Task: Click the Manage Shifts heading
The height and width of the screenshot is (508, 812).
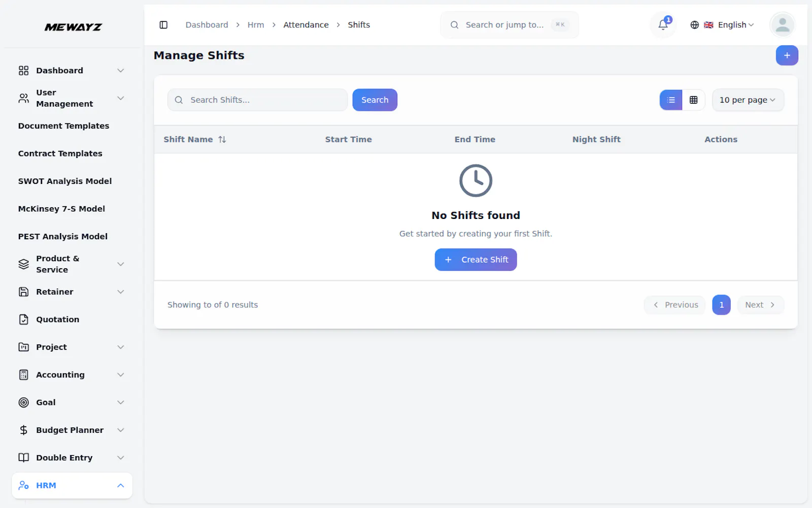Action: 199,55
